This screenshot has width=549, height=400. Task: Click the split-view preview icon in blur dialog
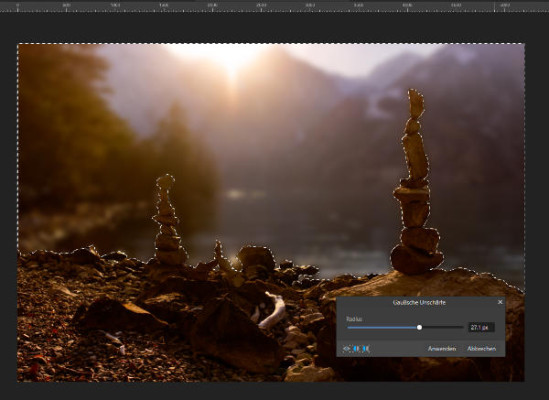coord(356,349)
